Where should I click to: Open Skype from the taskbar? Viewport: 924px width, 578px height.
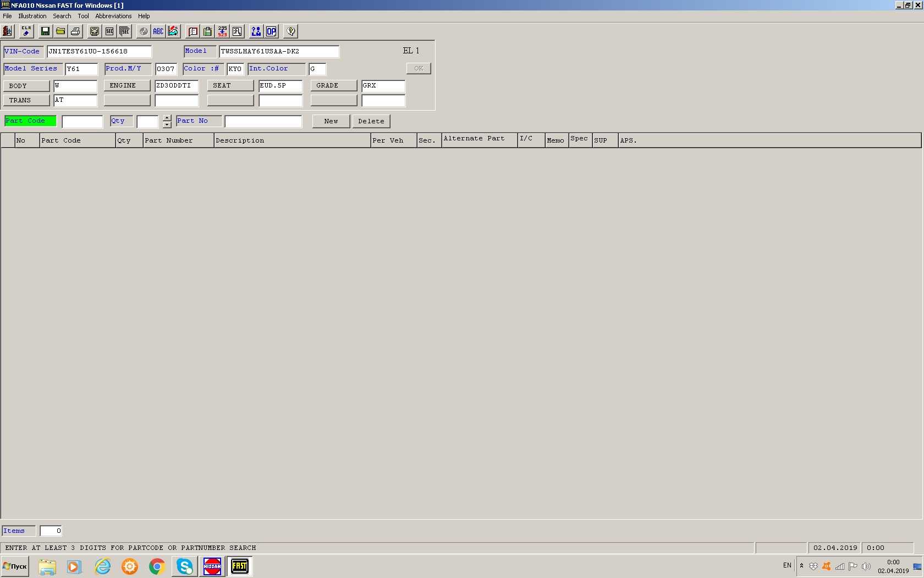[x=185, y=566]
